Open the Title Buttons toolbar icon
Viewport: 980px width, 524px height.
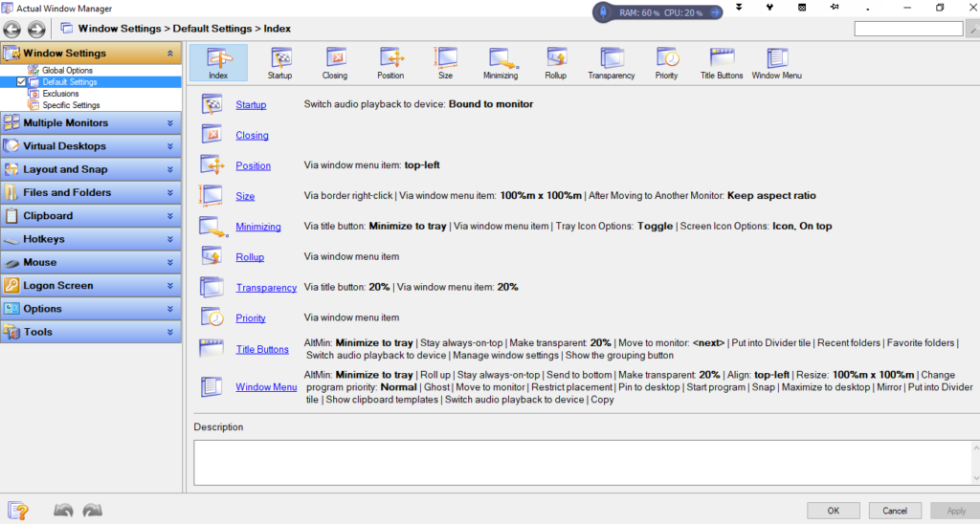click(x=722, y=62)
